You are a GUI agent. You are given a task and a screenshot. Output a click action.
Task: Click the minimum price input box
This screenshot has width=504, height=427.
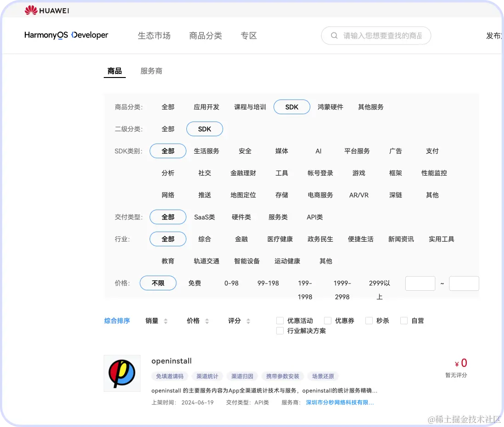420,283
